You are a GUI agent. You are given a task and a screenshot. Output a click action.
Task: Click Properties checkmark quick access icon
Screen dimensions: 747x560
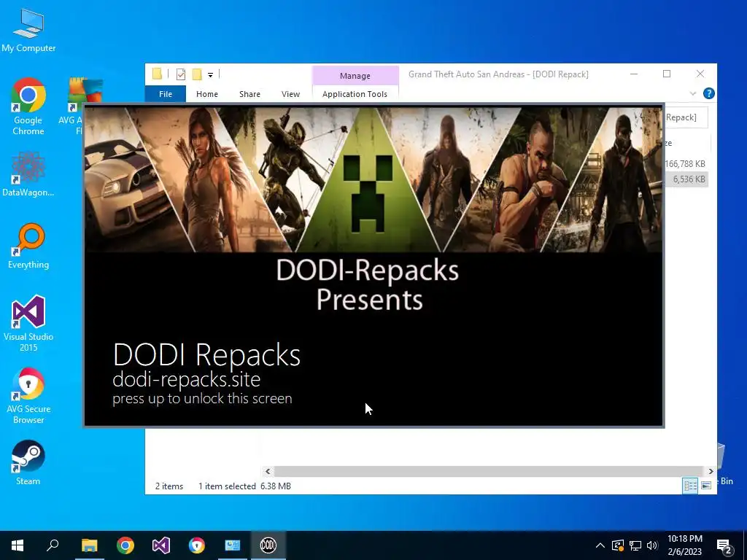point(181,74)
